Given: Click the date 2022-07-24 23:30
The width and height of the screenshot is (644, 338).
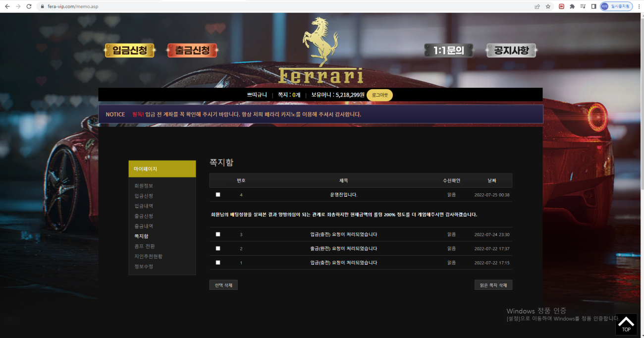Looking at the screenshot, I should pyautogui.click(x=492, y=234).
